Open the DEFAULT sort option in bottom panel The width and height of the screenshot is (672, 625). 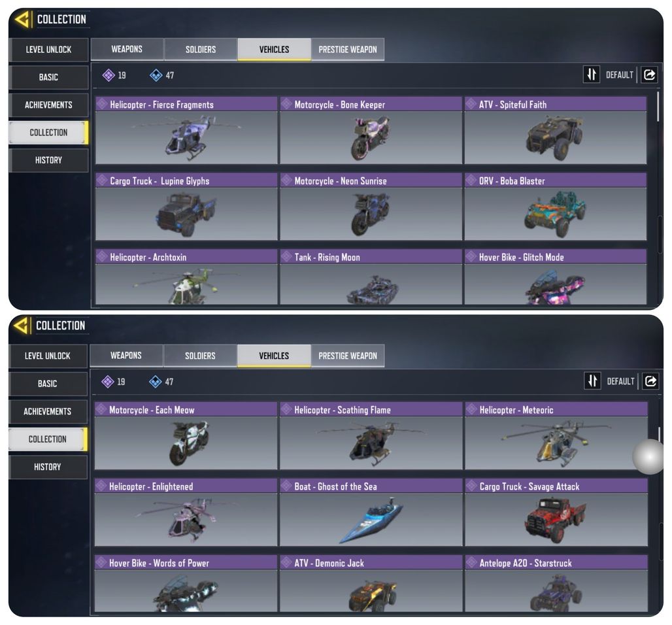(x=620, y=382)
